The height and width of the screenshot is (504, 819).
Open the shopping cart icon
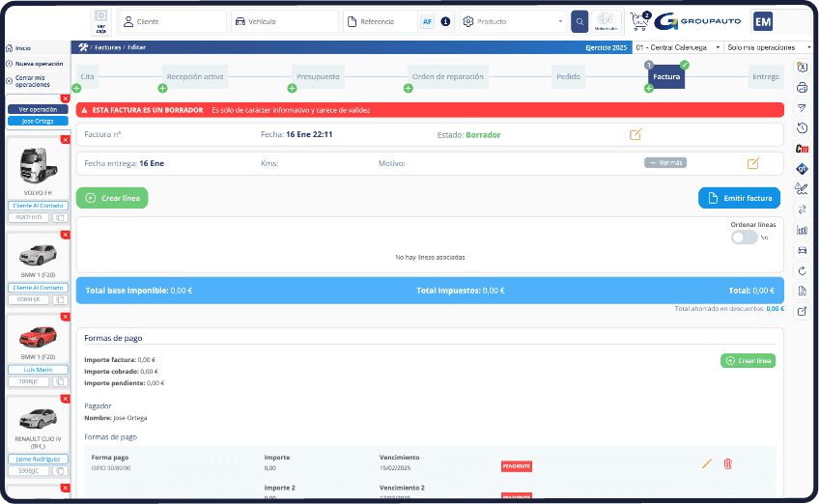pos(639,21)
